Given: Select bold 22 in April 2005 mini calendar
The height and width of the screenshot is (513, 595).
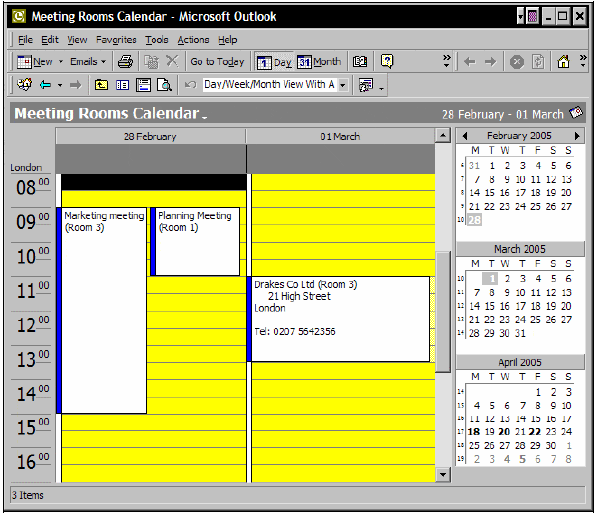Looking at the screenshot, I should click(x=534, y=432).
